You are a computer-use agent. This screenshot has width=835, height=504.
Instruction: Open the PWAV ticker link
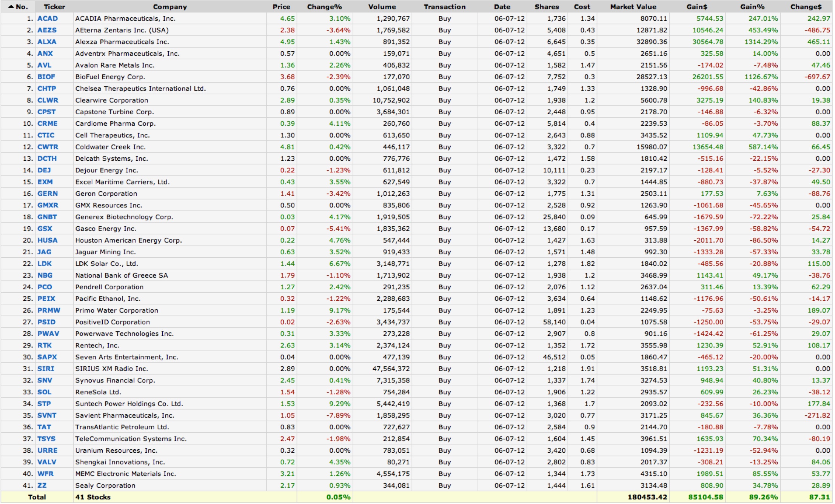point(48,334)
